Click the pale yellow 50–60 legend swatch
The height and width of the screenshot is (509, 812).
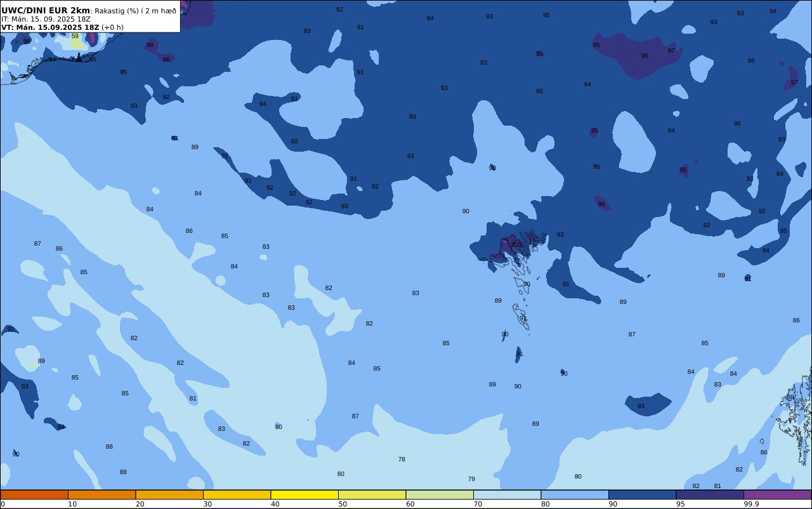tap(372, 494)
